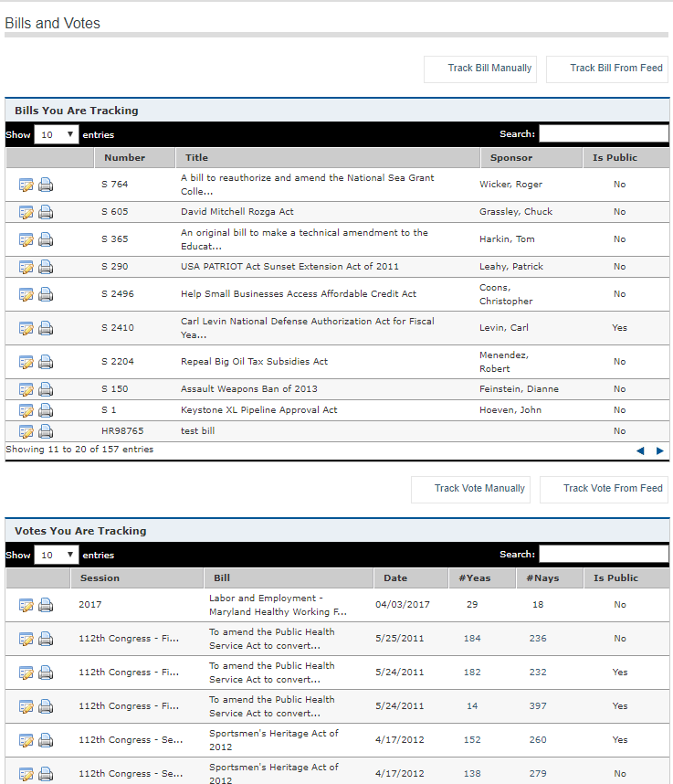This screenshot has height=784, width=673.
Task: Sort votes by #Yeas column
Action: click(482, 578)
